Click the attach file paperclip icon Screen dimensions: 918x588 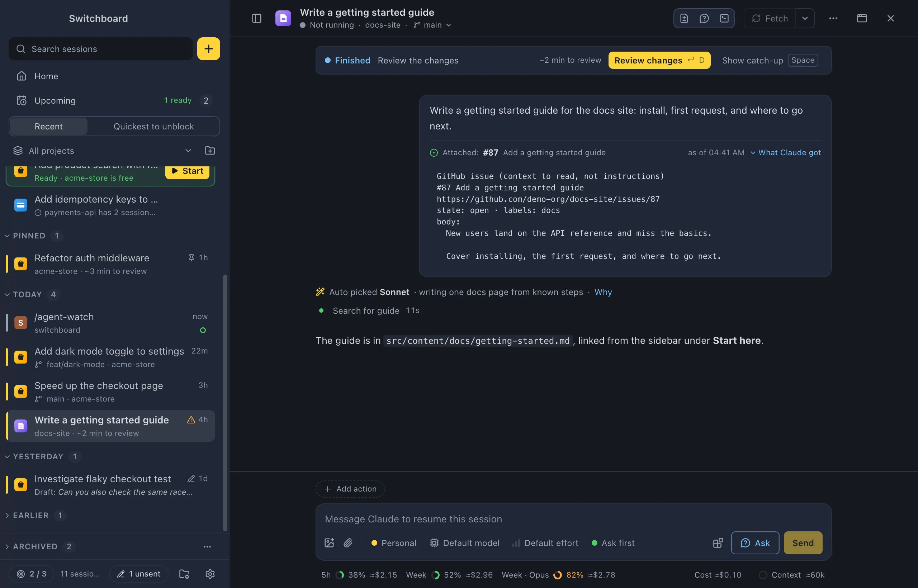pyautogui.click(x=348, y=542)
